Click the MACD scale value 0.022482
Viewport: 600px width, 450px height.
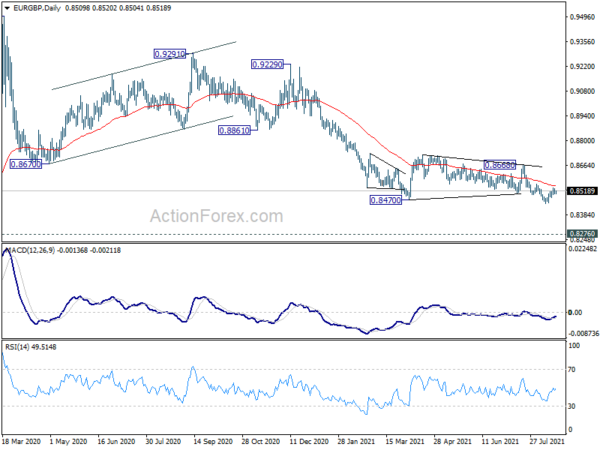coord(583,249)
